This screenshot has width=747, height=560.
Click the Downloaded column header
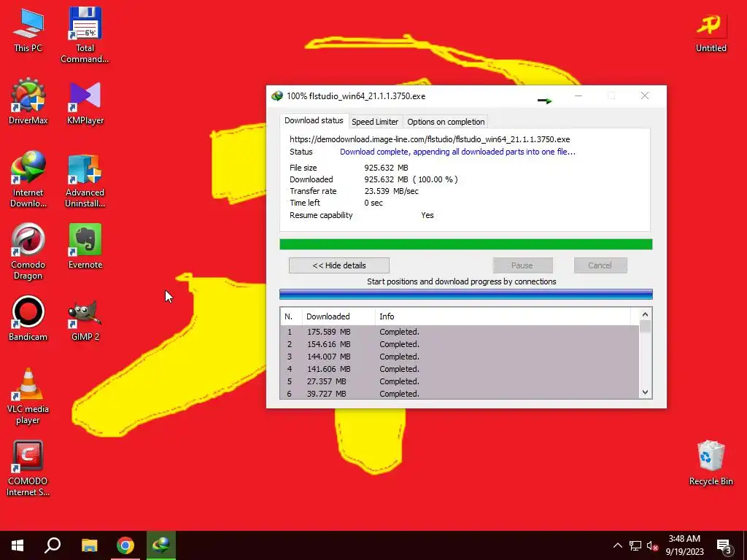338,316
